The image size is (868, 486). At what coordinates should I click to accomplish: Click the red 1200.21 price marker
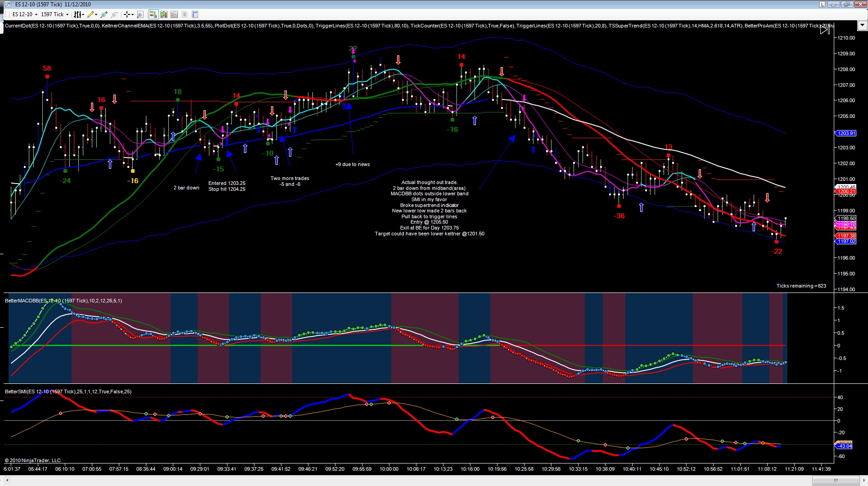[846, 192]
